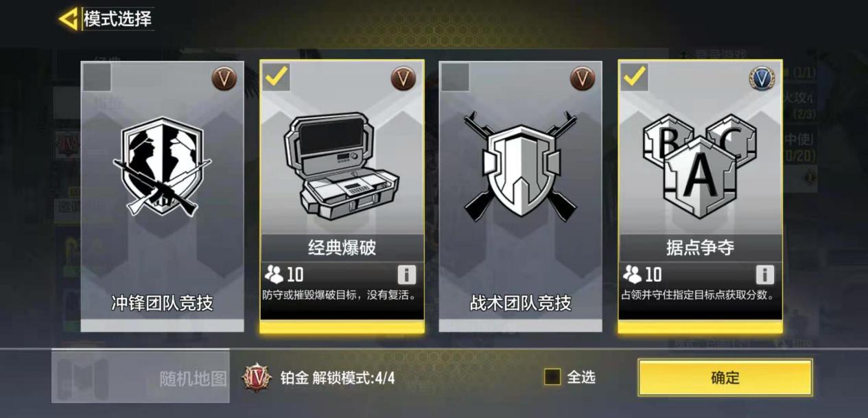This screenshot has height=418, width=868.
Task: Go back using the yellow arrow icon
Action: click(68, 19)
